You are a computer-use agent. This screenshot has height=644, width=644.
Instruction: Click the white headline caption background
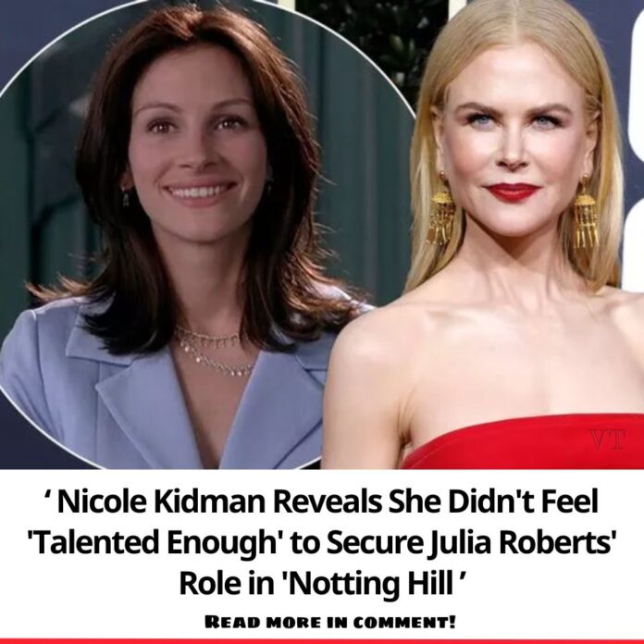322,553
